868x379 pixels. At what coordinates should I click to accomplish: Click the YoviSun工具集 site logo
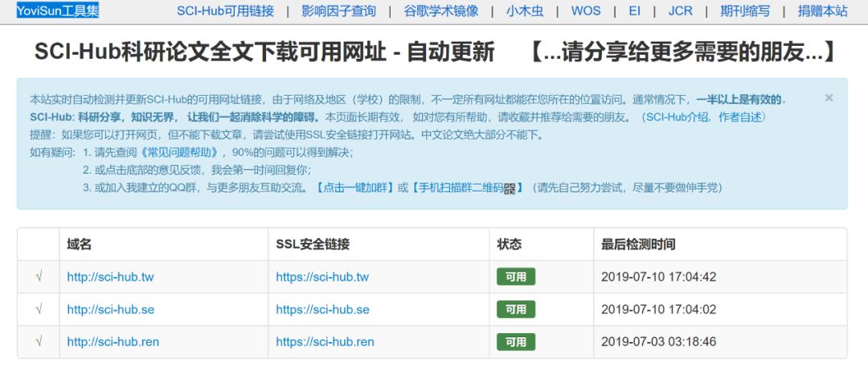tap(58, 10)
